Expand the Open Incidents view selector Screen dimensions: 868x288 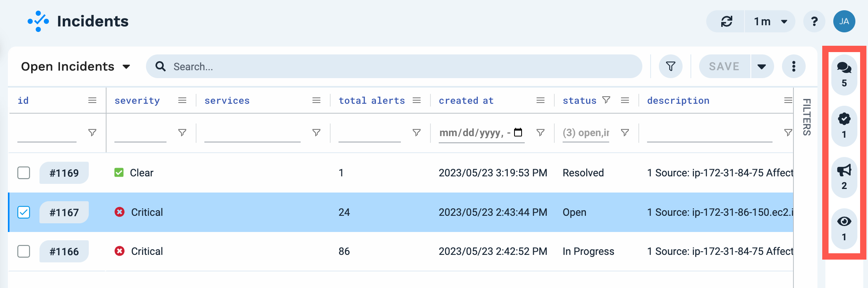76,66
